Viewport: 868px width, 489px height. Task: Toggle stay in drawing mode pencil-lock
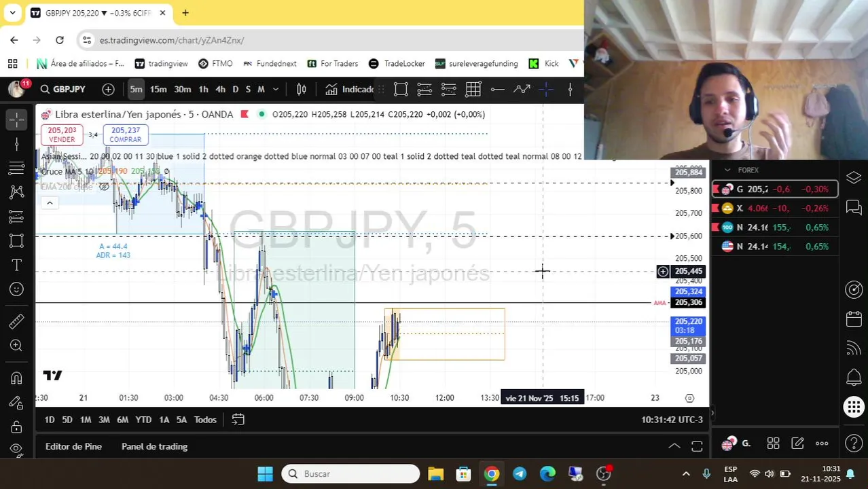click(x=16, y=402)
